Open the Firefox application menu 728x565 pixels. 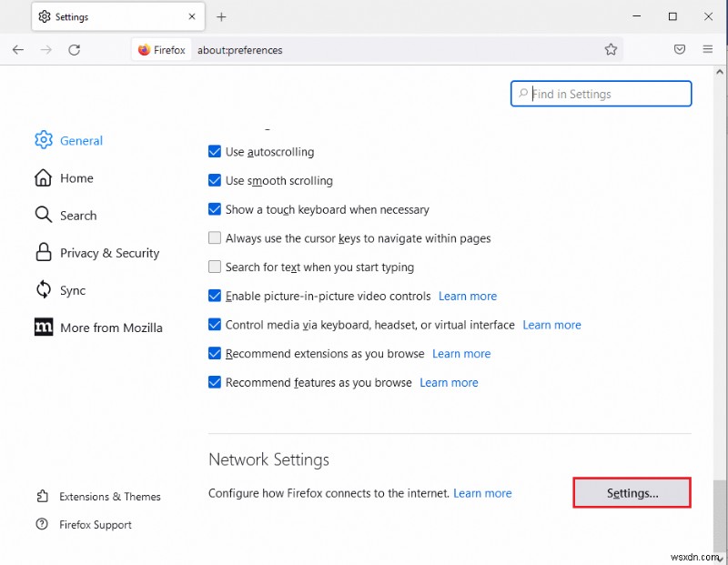[708, 50]
